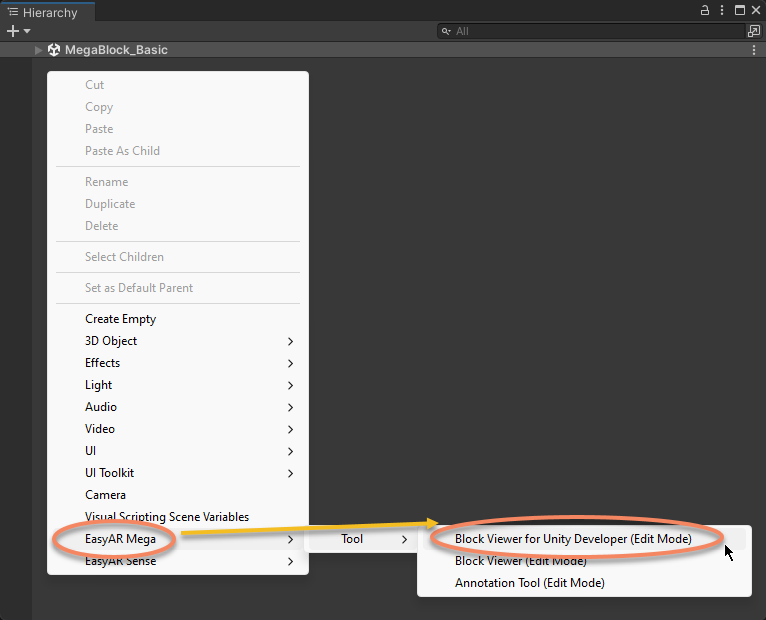
Task: Expand the 3D Object submenu arrow
Action: coord(290,342)
